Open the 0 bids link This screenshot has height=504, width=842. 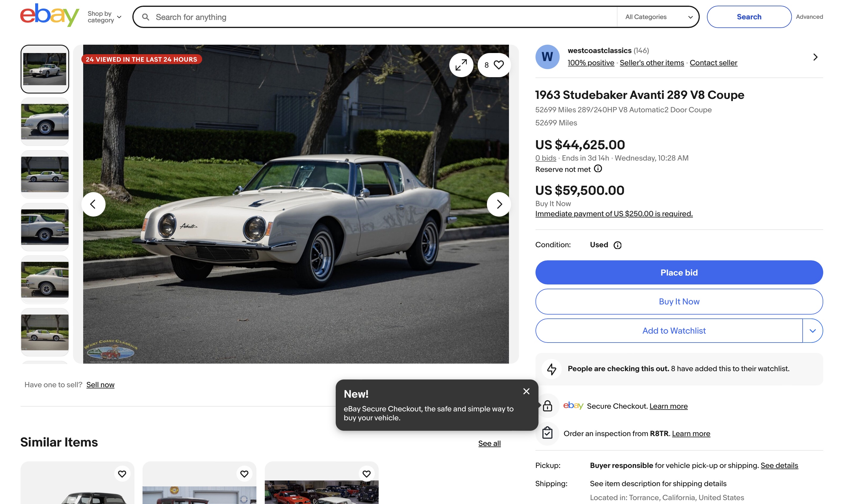click(546, 158)
